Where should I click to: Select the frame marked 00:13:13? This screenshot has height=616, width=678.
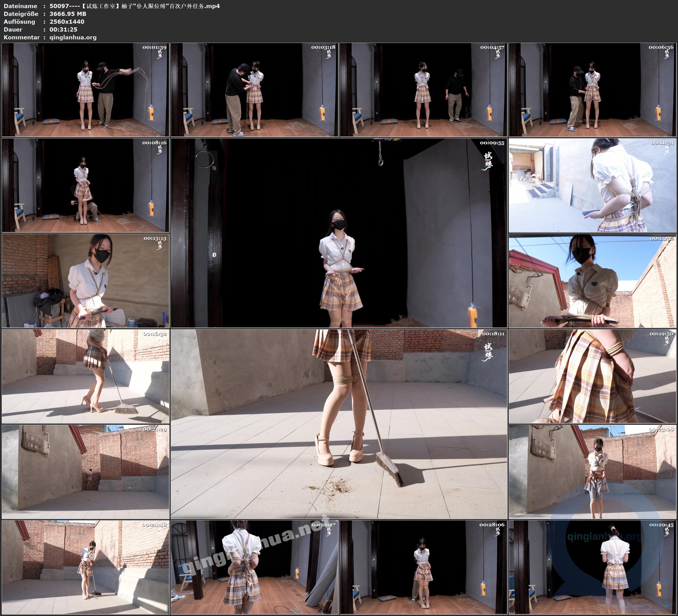coord(85,281)
